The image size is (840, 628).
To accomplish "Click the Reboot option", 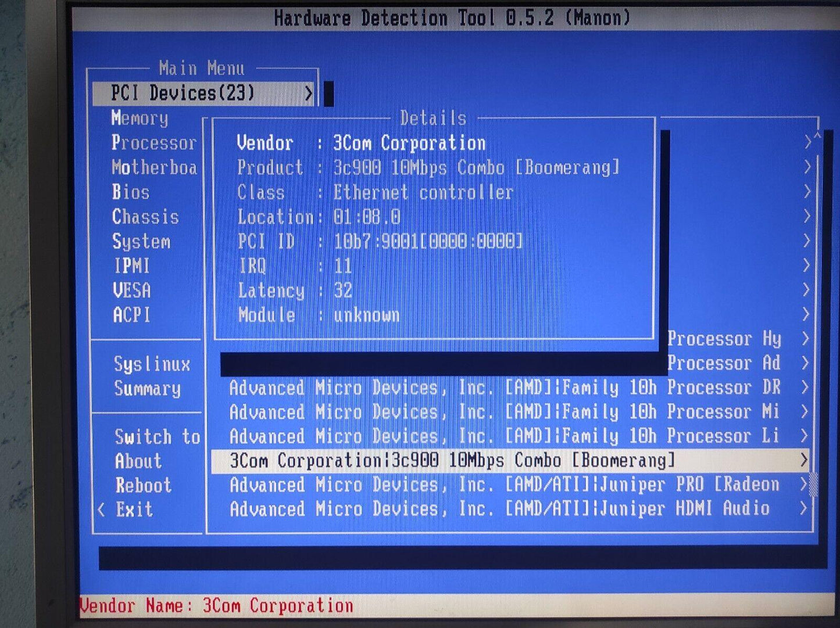I will point(143,486).
